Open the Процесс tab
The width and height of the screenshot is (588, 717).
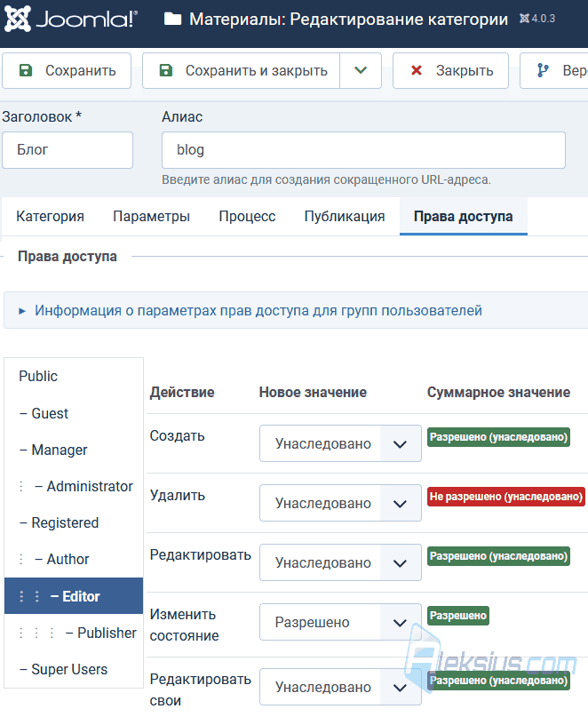click(247, 216)
